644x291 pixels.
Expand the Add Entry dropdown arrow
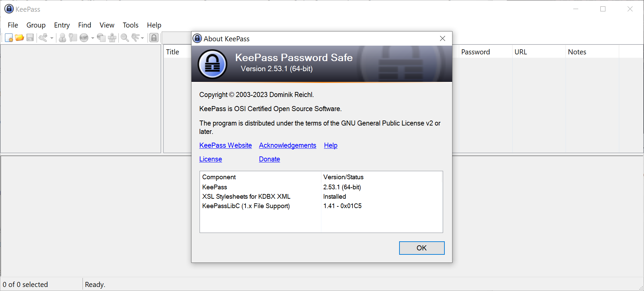click(x=52, y=38)
